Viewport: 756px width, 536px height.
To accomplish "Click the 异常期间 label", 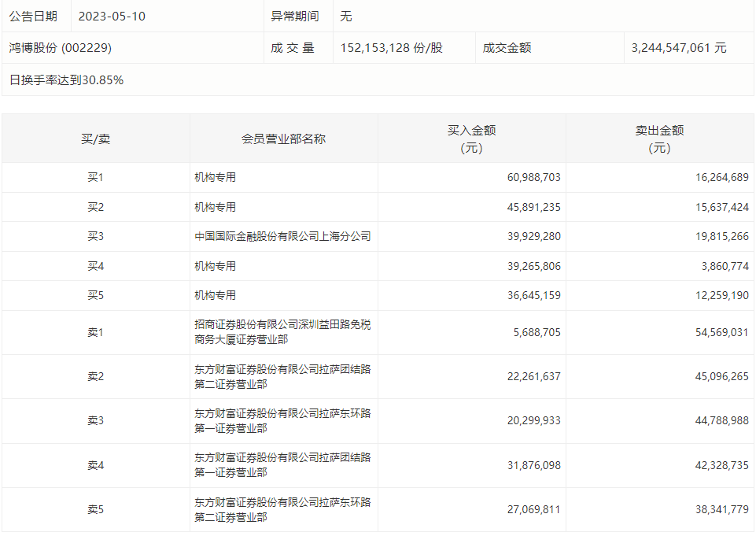I will click(x=295, y=17).
